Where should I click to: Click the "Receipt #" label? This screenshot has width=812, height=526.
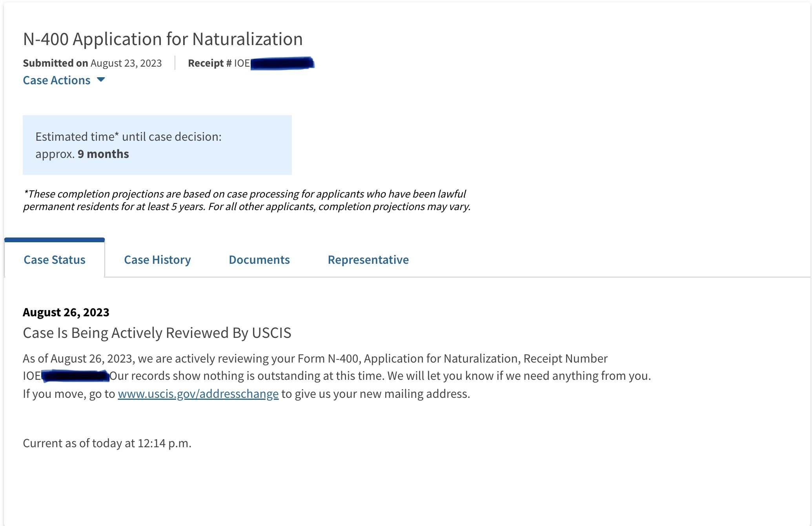coord(209,63)
